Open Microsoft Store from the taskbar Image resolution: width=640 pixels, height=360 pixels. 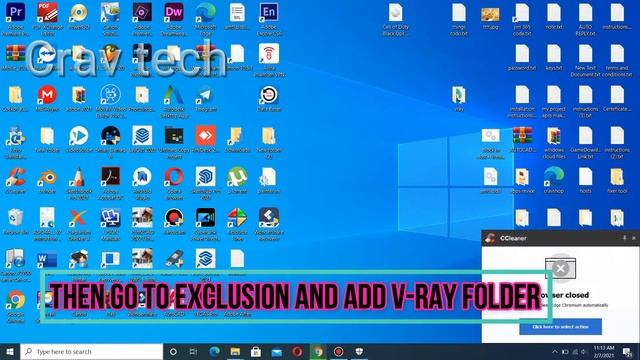[256, 351]
